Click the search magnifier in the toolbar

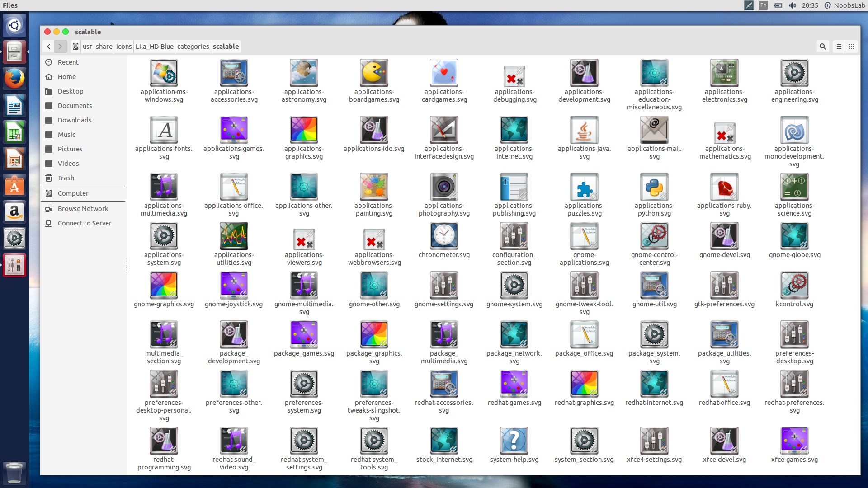[822, 47]
